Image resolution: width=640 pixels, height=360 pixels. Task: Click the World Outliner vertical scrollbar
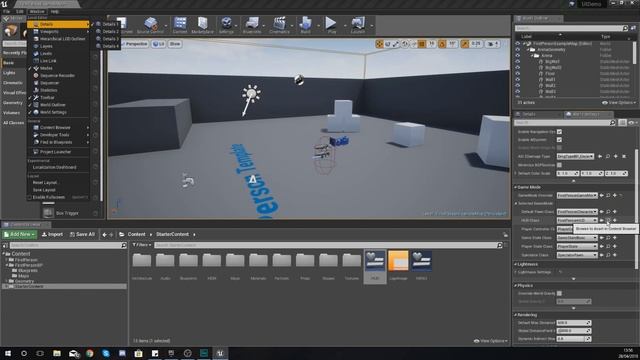tap(634, 53)
